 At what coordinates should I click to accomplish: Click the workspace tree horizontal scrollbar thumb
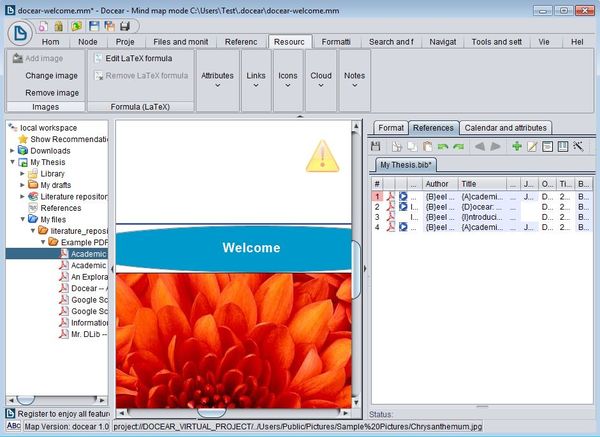tap(26, 400)
